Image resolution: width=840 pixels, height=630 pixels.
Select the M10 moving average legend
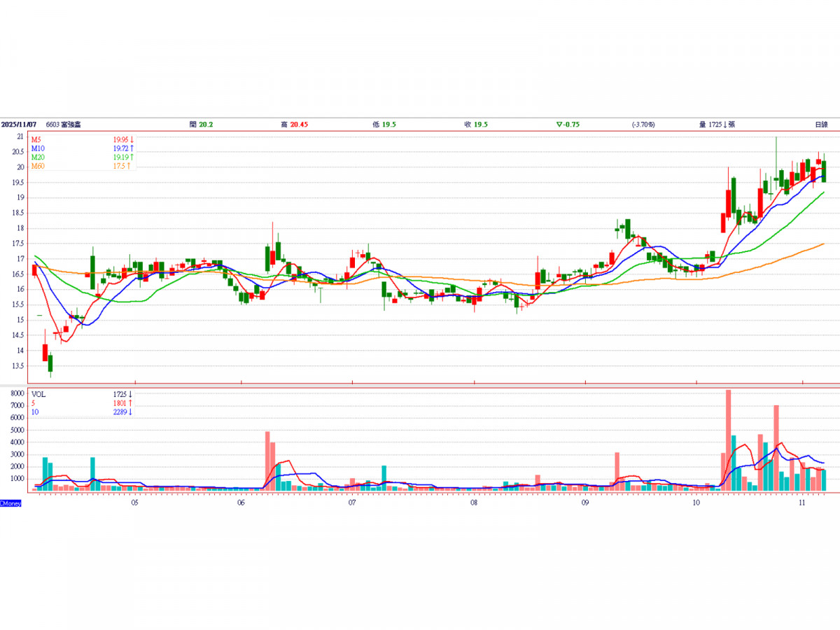pyautogui.click(x=37, y=149)
